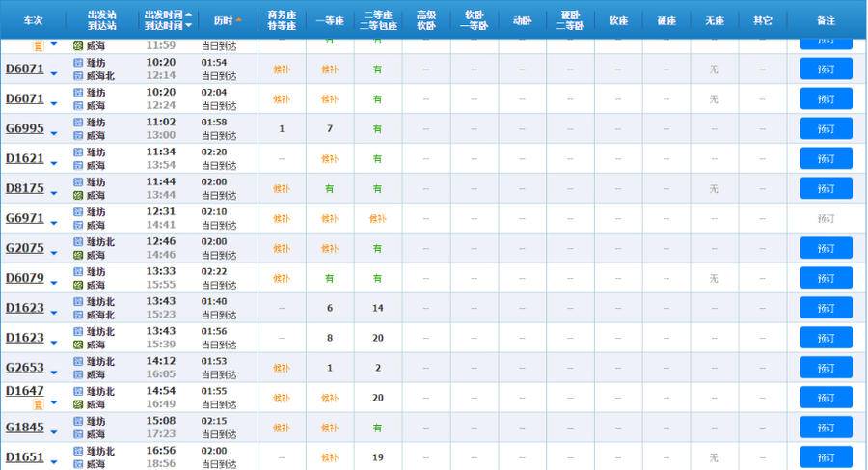Expand the dropdown arrow beside train D8175
Image resolution: width=868 pixels, height=470 pixels.
[54, 193]
